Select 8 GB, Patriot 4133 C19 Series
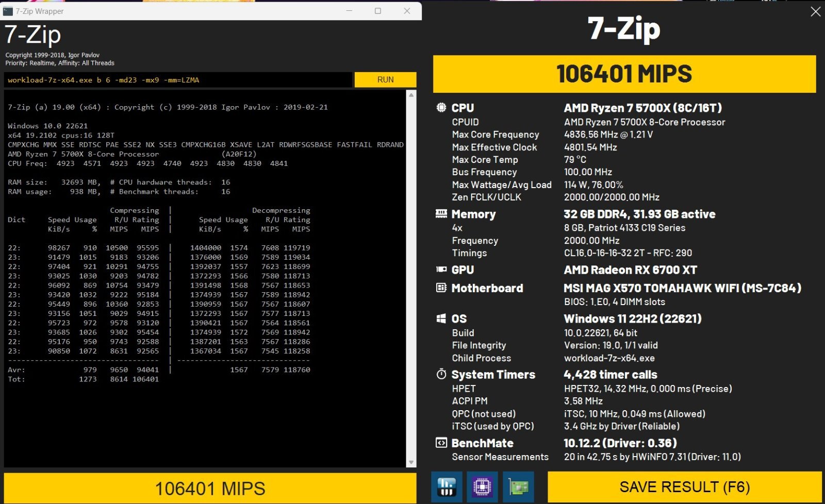Viewport: 825px width, 504px height. coord(624,228)
